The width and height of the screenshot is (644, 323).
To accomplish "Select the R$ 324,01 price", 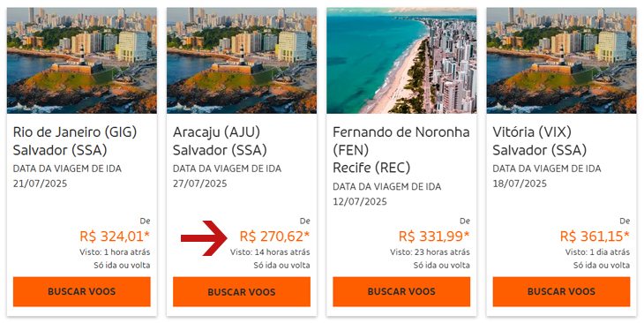I will [115, 237].
